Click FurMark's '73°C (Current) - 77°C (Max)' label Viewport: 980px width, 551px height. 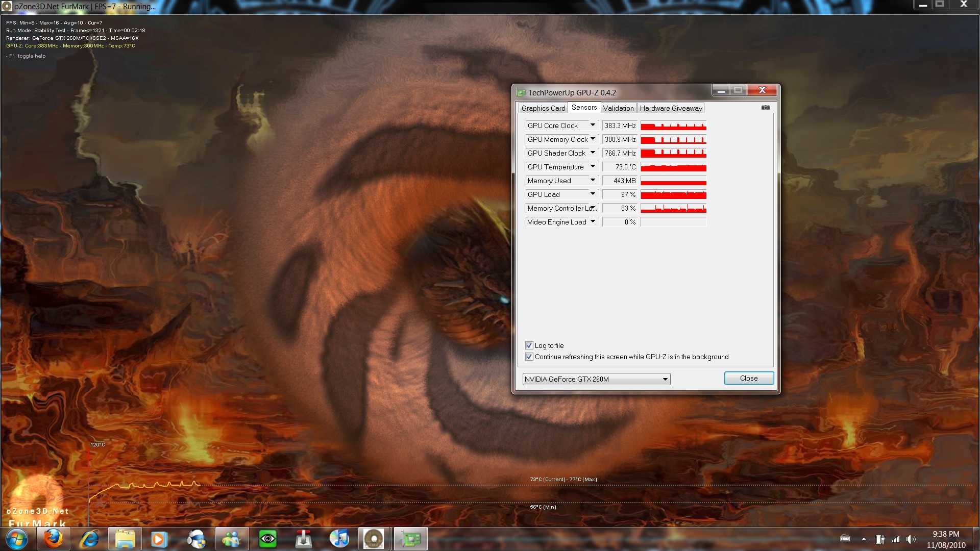click(563, 480)
